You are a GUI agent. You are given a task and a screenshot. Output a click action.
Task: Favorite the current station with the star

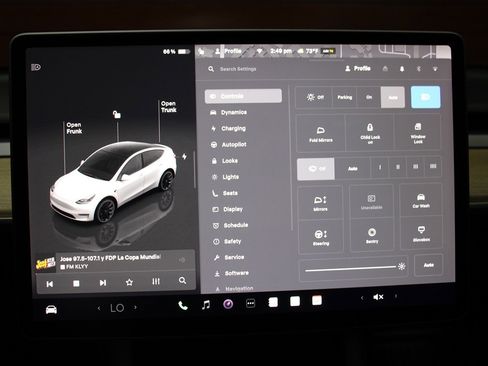(129, 282)
